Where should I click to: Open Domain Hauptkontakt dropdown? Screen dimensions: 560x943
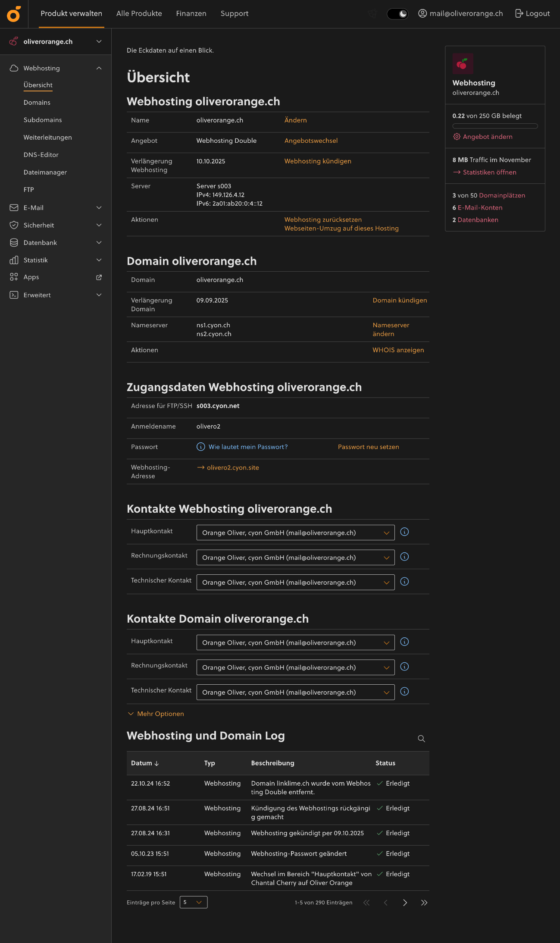pos(296,642)
